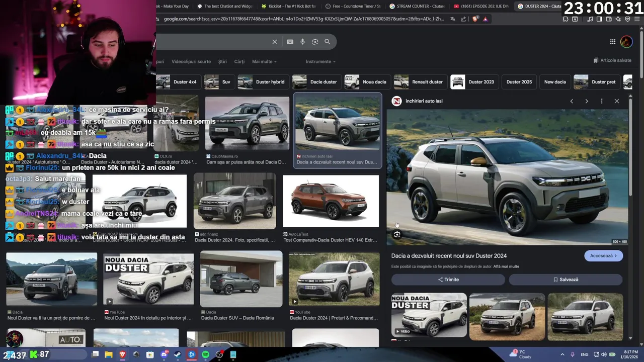The height and width of the screenshot is (362, 644).
Task: Submit search with the magnifier icon
Action: pos(328,42)
